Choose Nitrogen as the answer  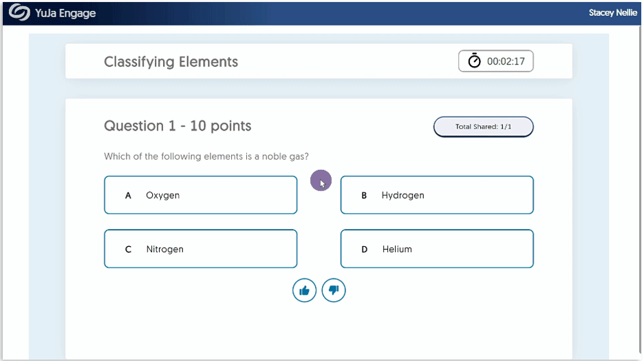(200, 249)
